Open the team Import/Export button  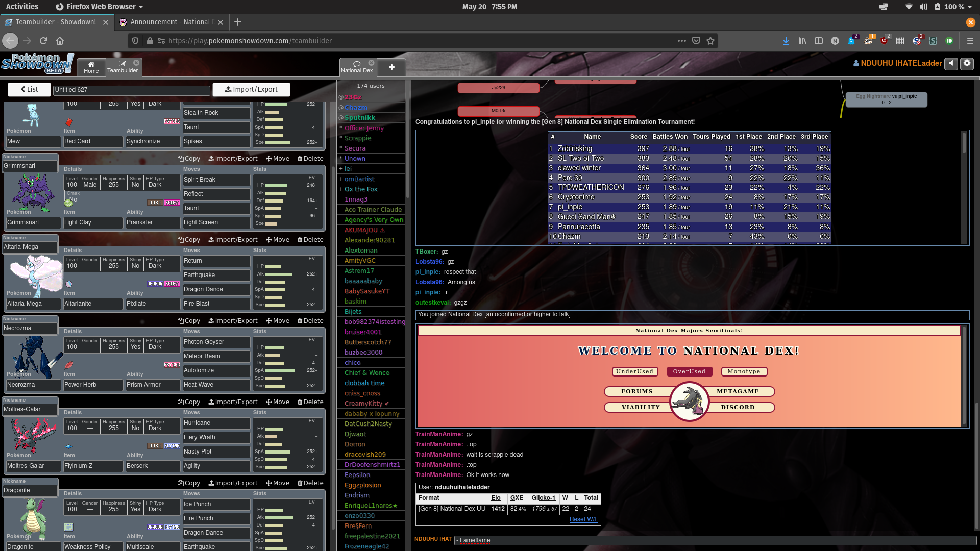251,89
